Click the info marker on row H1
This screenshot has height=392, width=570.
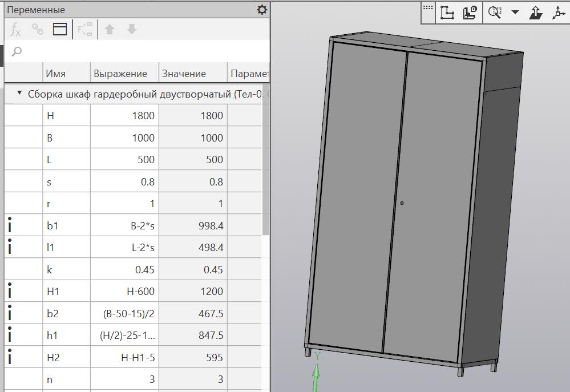[10, 290]
